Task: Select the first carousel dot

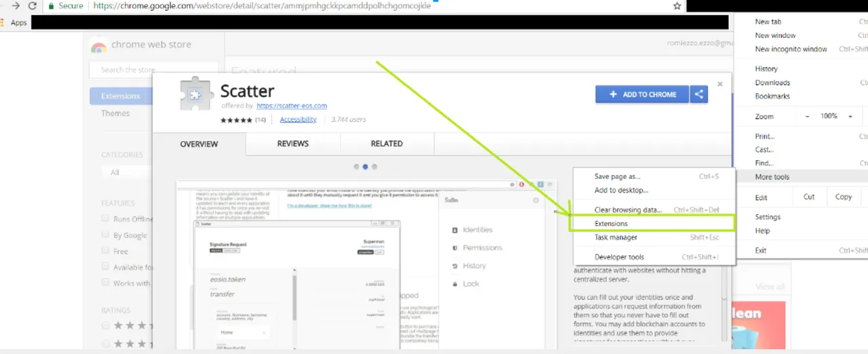Action: click(356, 167)
